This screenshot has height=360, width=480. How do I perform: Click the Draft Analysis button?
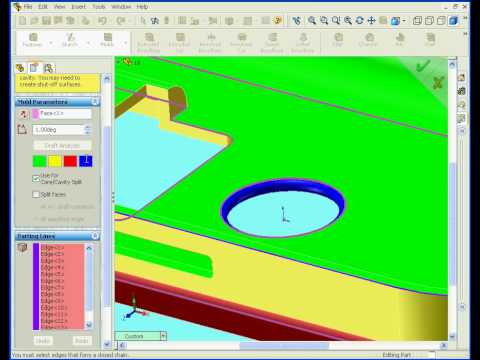(62, 146)
